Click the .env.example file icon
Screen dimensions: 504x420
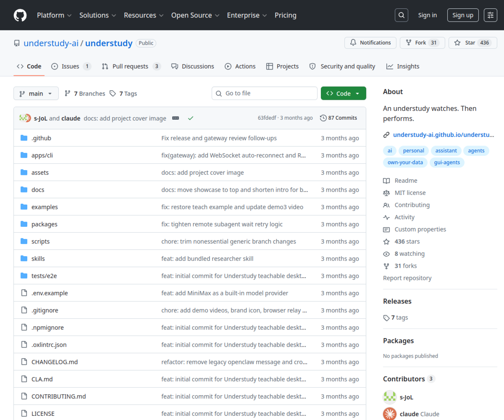[x=24, y=293]
